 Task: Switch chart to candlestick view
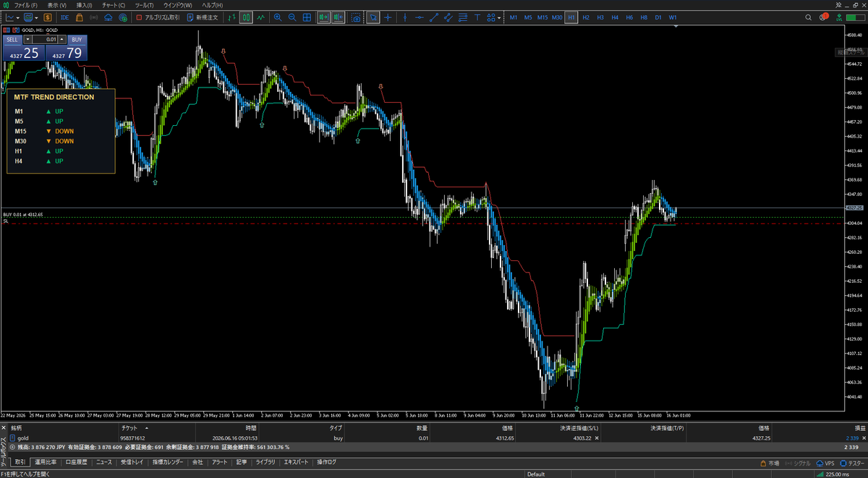pyautogui.click(x=246, y=17)
